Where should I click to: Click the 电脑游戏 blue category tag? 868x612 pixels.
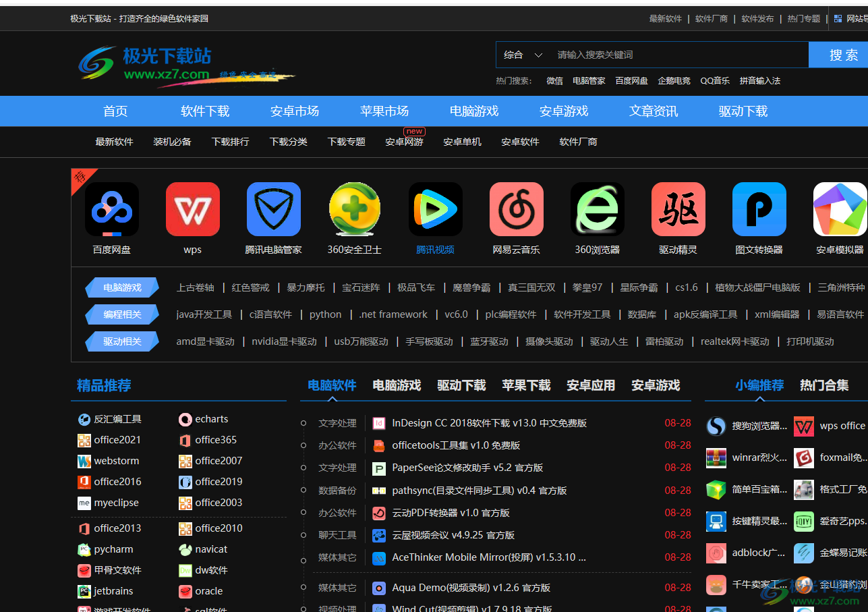122,287
